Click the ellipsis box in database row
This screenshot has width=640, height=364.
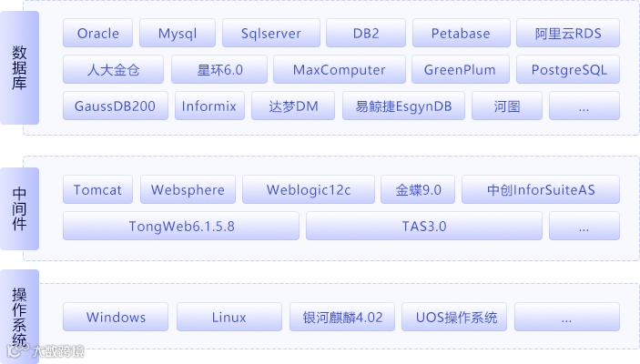[x=584, y=106]
